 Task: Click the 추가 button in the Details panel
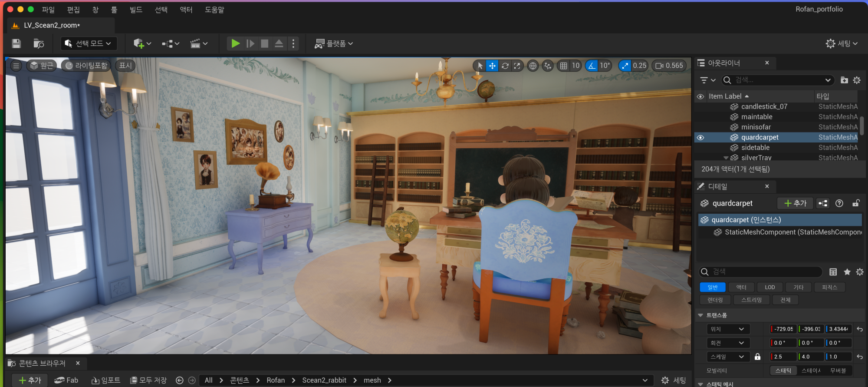(795, 203)
